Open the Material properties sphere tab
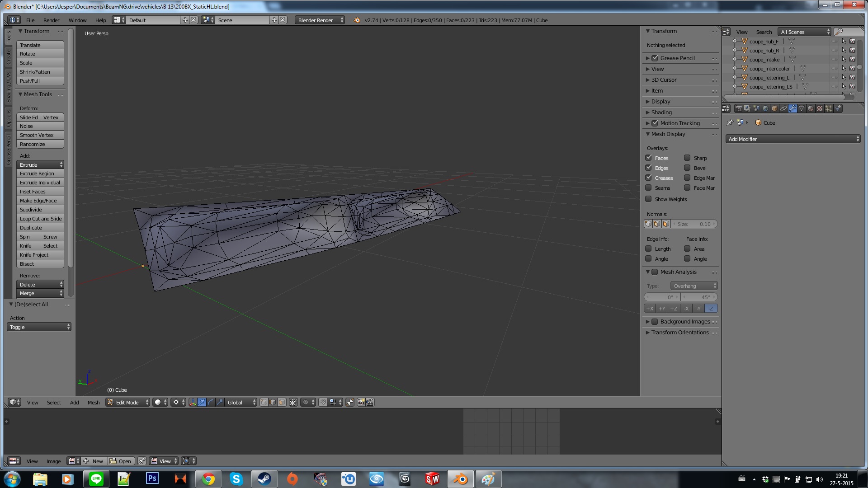The height and width of the screenshot is (488, 868). (x=811, y=108)
